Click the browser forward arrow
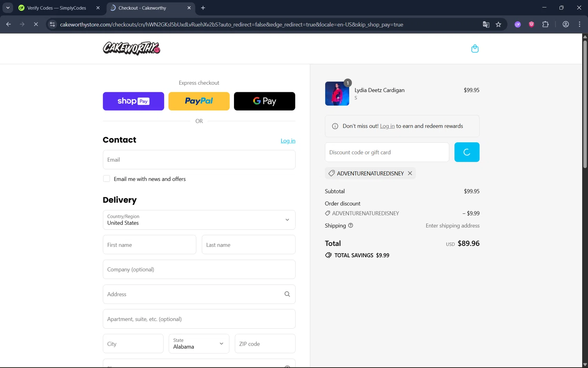 22,24
